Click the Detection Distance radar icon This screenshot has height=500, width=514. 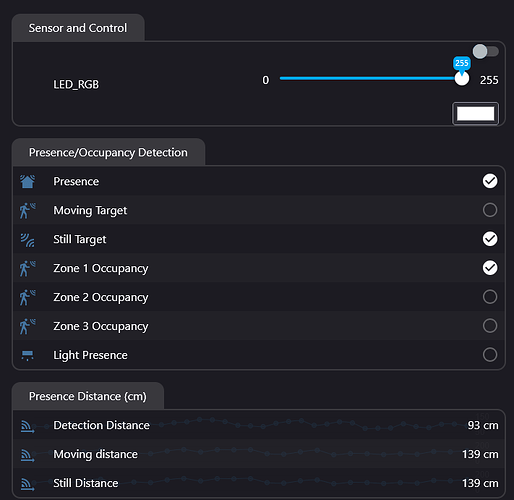coord(28,426)
